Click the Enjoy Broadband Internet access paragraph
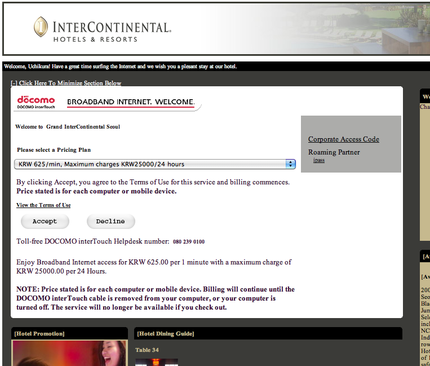 [x=154, y=267]
